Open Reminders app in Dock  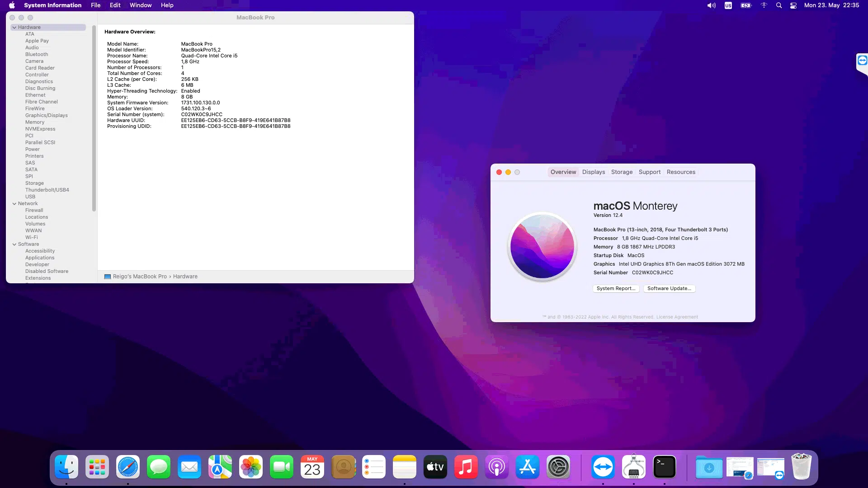[374, 467]
